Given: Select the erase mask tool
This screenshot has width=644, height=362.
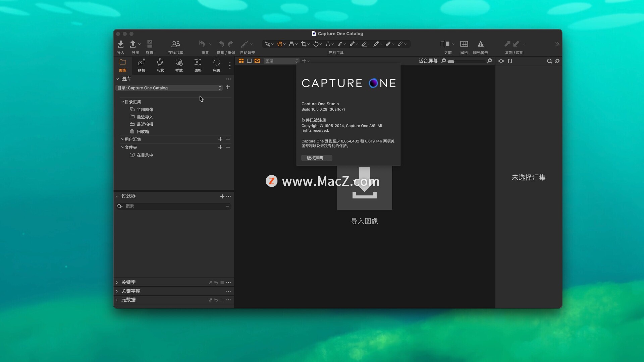Looking at the screenshot, I should (364, 44).
